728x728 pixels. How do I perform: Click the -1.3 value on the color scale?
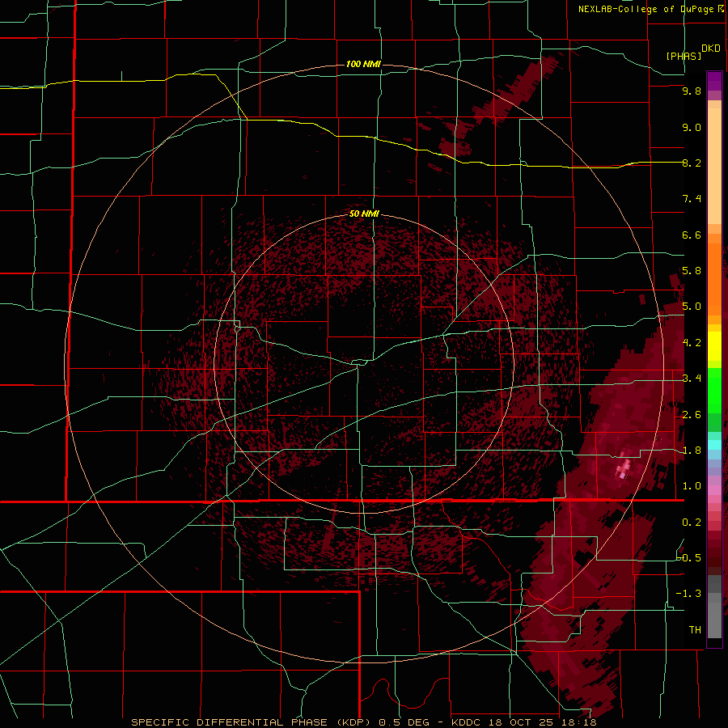tap(688, 594)
